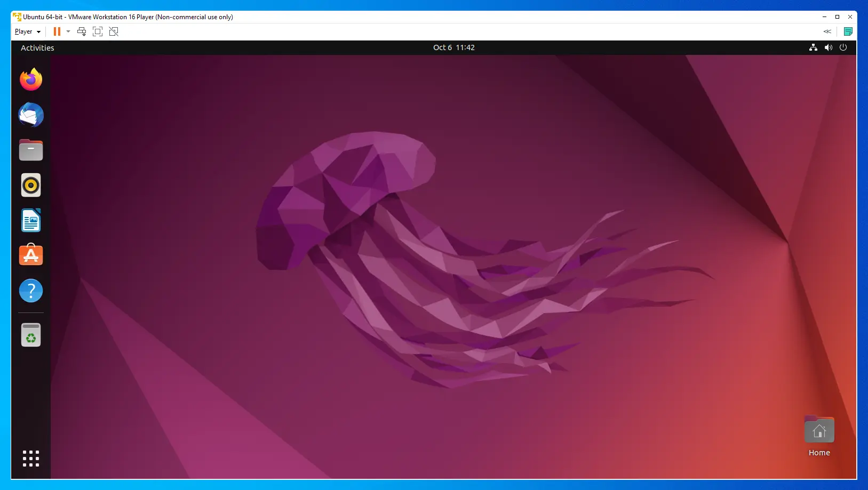868x490 pixels.
Task: Open the Help icon in dock
Action: point(31,291)
